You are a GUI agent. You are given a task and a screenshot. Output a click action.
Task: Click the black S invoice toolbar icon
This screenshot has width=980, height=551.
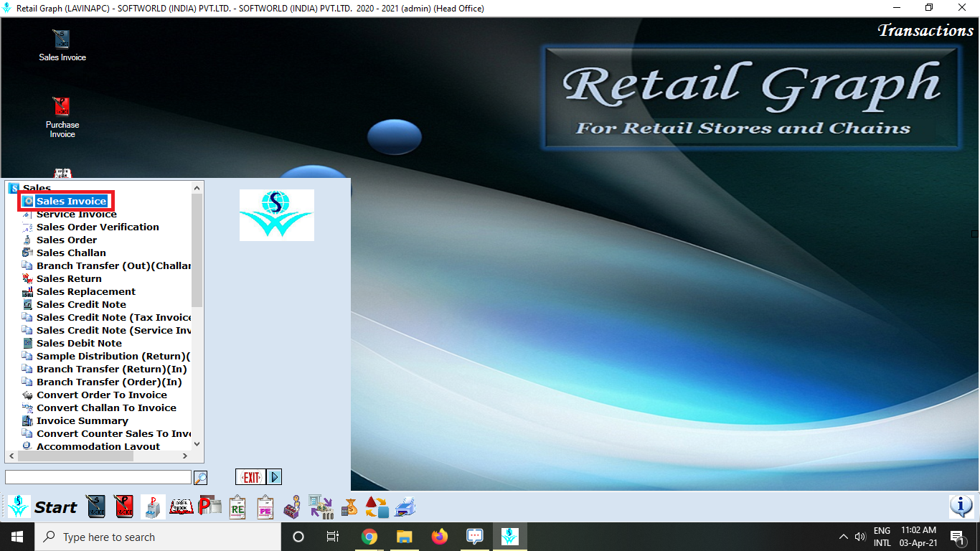tap(96, 507)
